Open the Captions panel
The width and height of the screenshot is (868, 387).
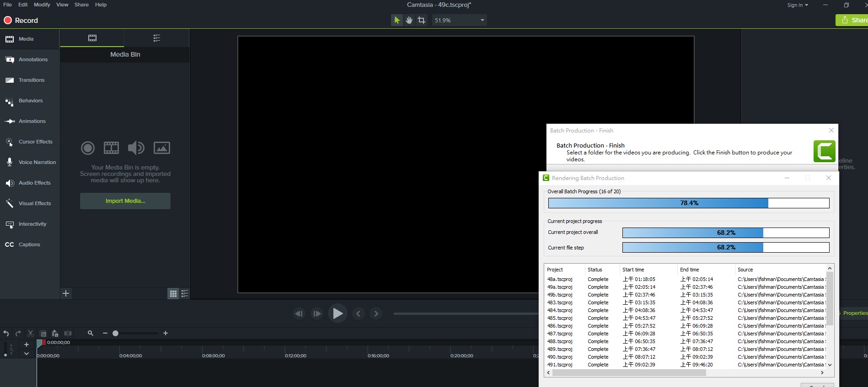(x=30, y=244)
